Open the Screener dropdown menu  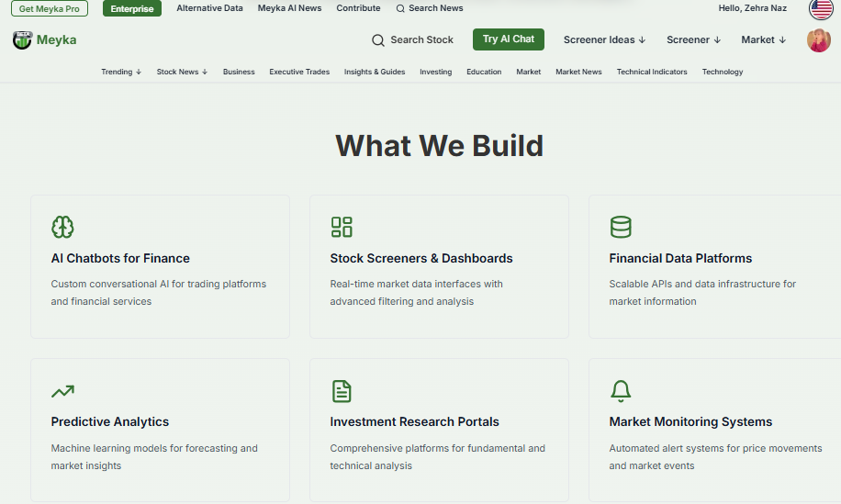click(693, 40)
